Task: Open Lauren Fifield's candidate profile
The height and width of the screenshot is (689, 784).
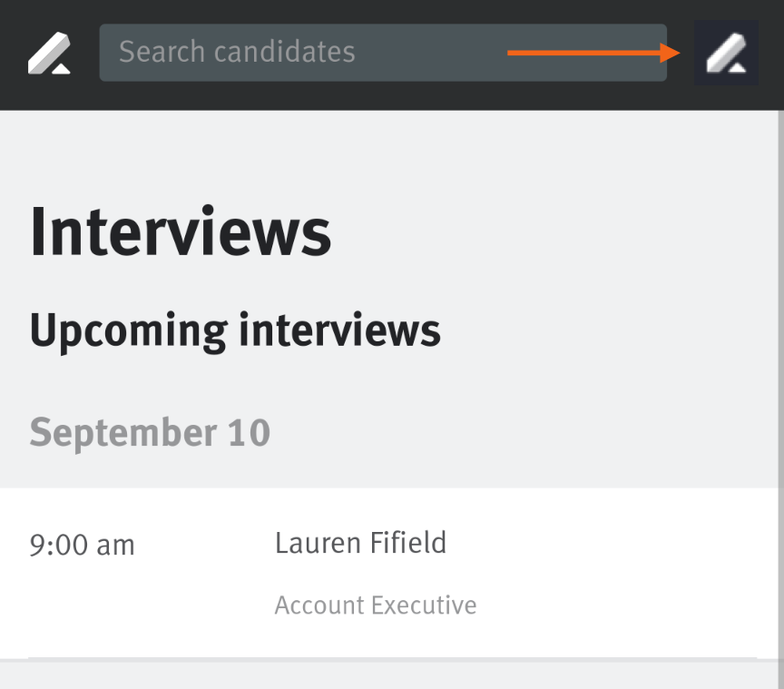Action: [360, 543]
